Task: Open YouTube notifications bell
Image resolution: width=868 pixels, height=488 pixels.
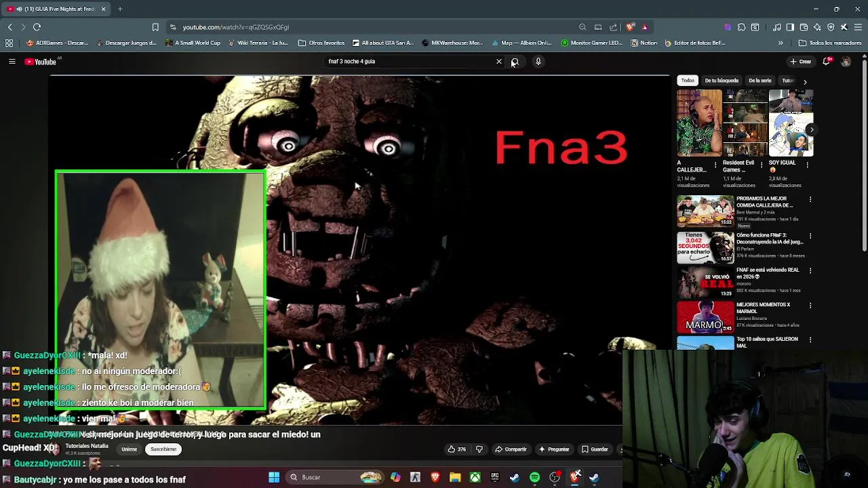Action: click(x=827, y=62)
